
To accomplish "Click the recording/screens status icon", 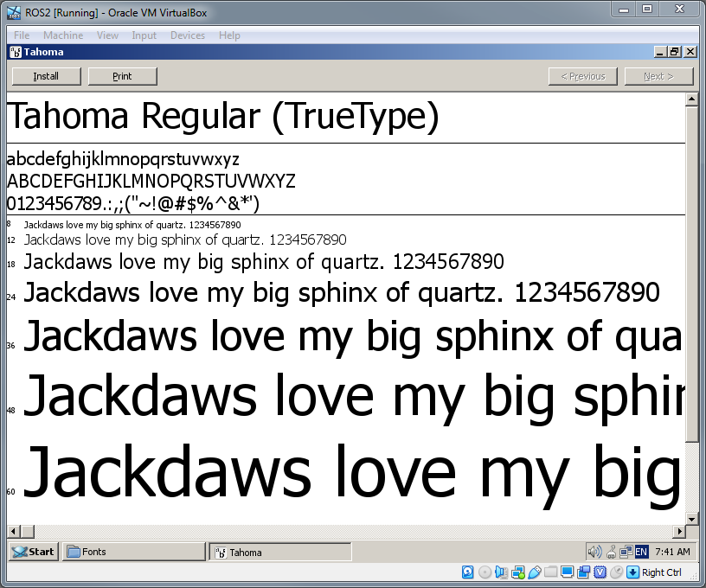I will (x=583, y=572).
